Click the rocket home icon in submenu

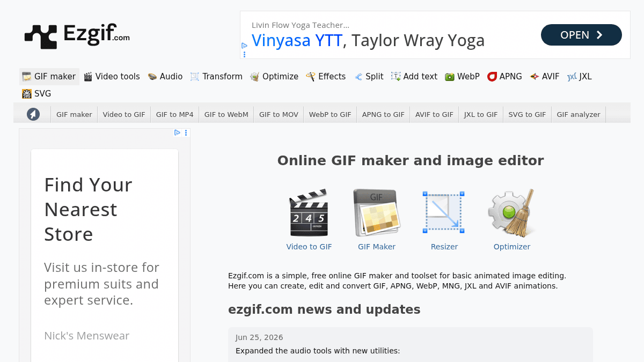tap(33, 114)
